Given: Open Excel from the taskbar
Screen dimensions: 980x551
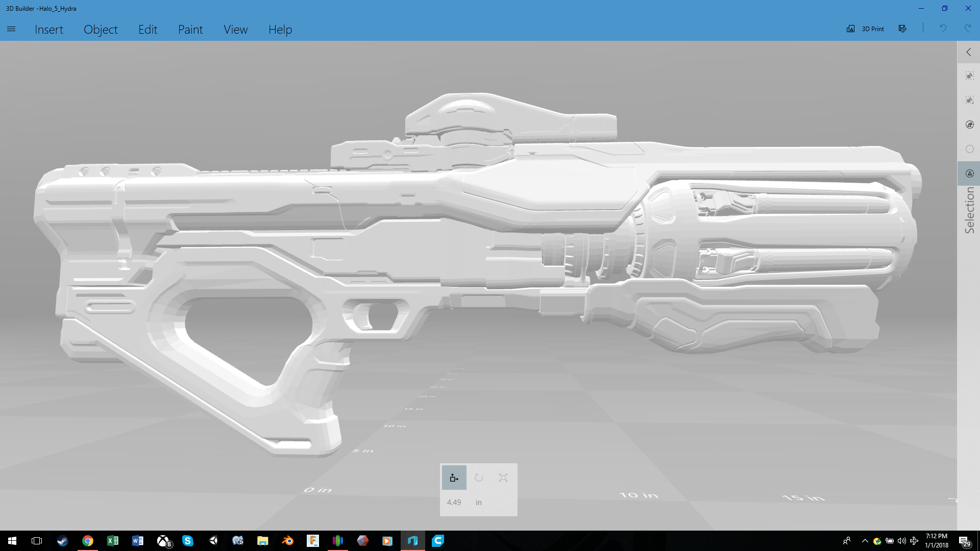Looking at the screenshot, I should tap(113, 541).
